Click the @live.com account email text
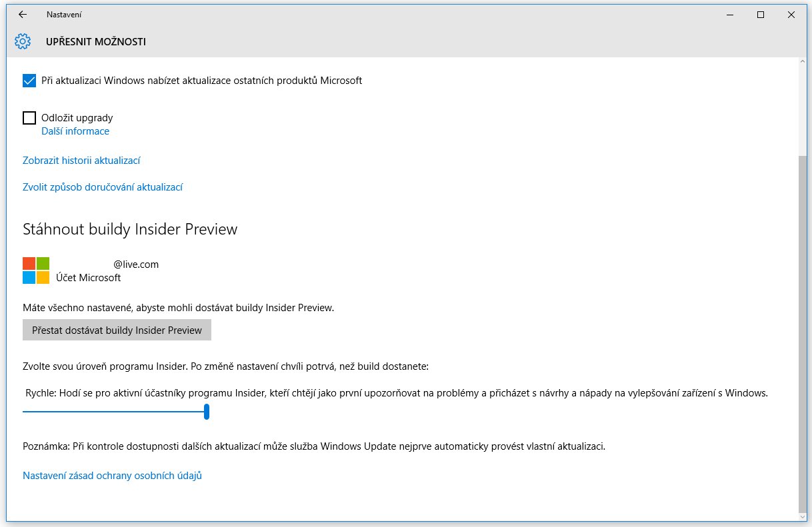 tap(136, 264)
